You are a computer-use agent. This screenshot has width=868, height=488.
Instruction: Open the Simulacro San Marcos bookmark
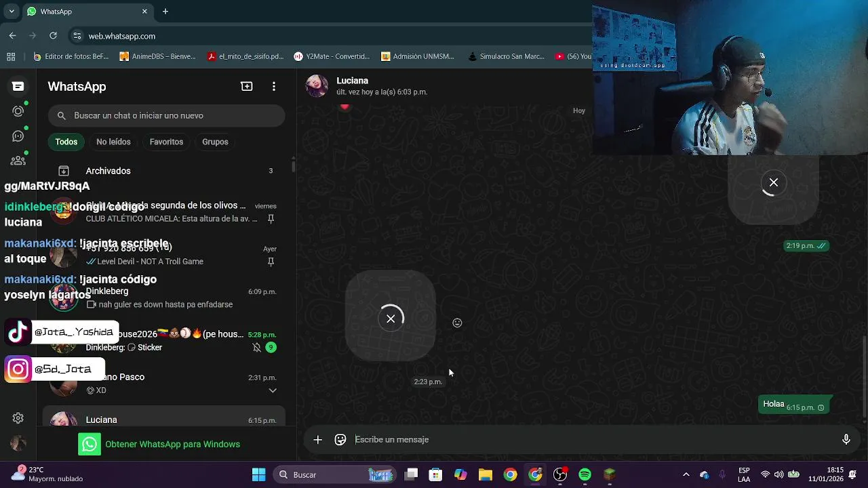(507, 56)
